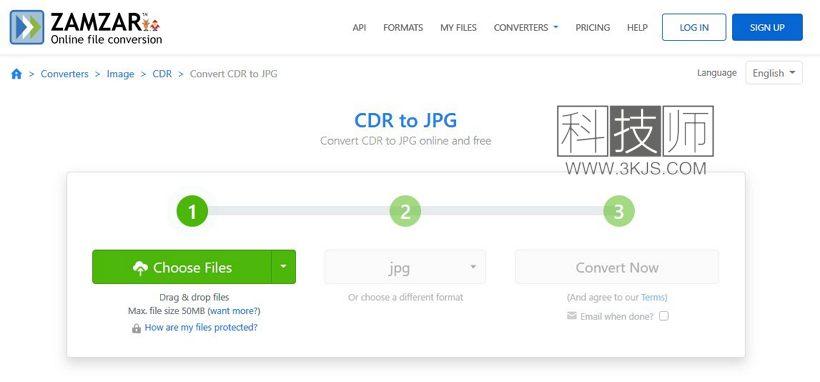820x382 pixels.
Task: Click the Drag & drop files text
Action: coord(194,297)
